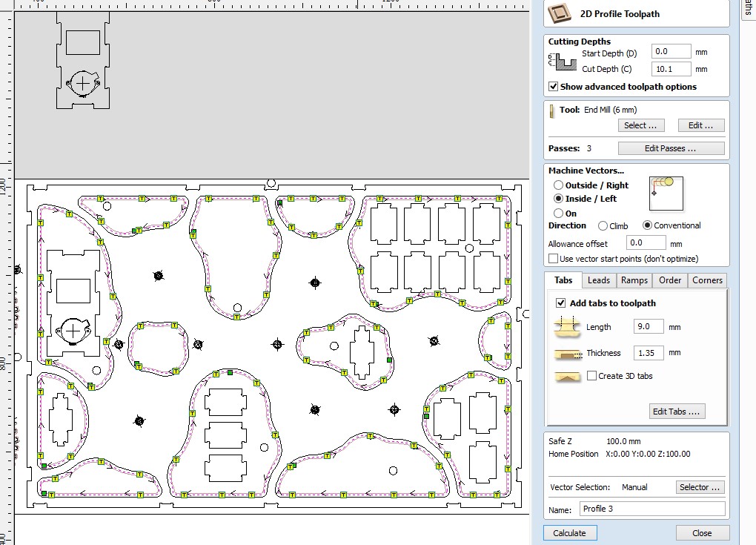Click the tool Edit ... button

pyautogui.click(x=701, y=125)
